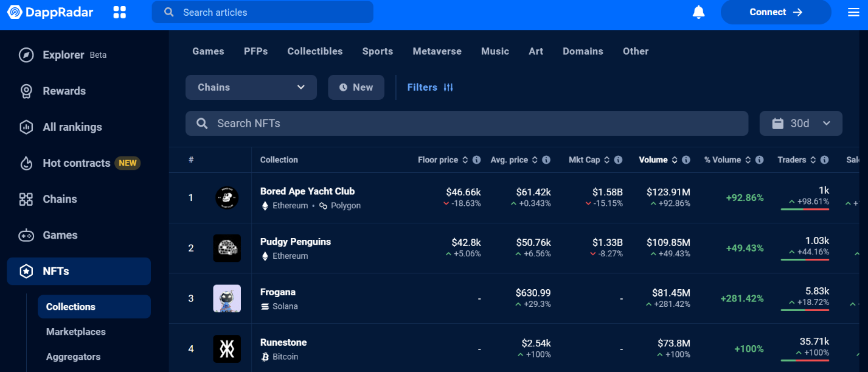
Task: Open Collections in sidebar
Action: (94, 307)
